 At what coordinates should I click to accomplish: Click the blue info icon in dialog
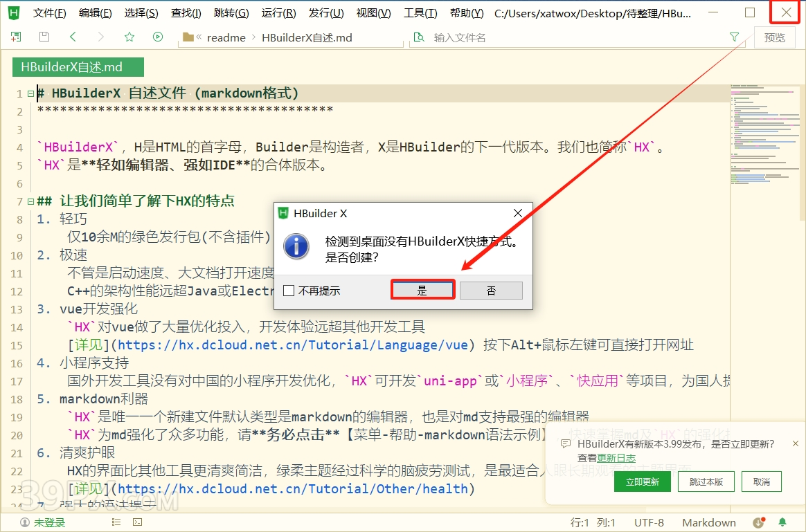(296, 246)
